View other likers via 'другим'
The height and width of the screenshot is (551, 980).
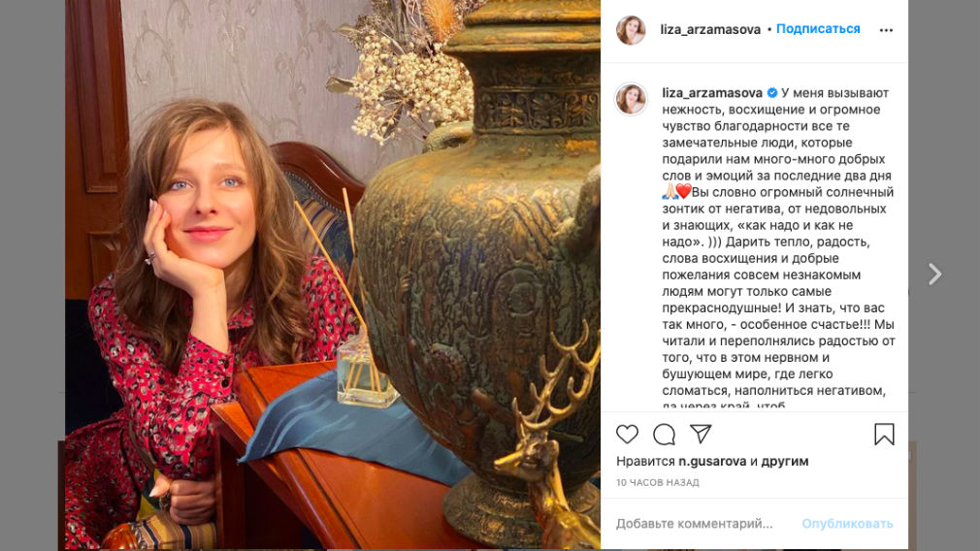click(x=785, y=461)
